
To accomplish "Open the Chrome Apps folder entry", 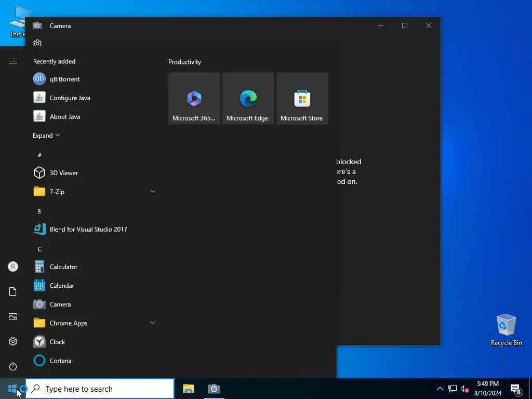I will [95, 323].
